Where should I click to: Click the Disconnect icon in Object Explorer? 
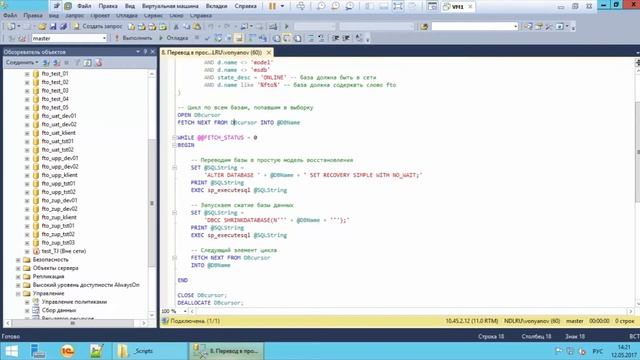(x=57, y=62)
